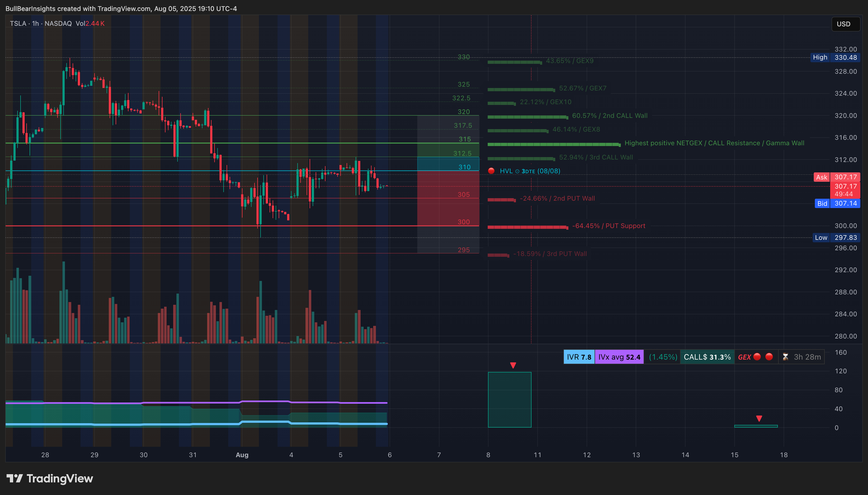Click the 305 strike level label

pyautogui.click(x=464, y=195)
